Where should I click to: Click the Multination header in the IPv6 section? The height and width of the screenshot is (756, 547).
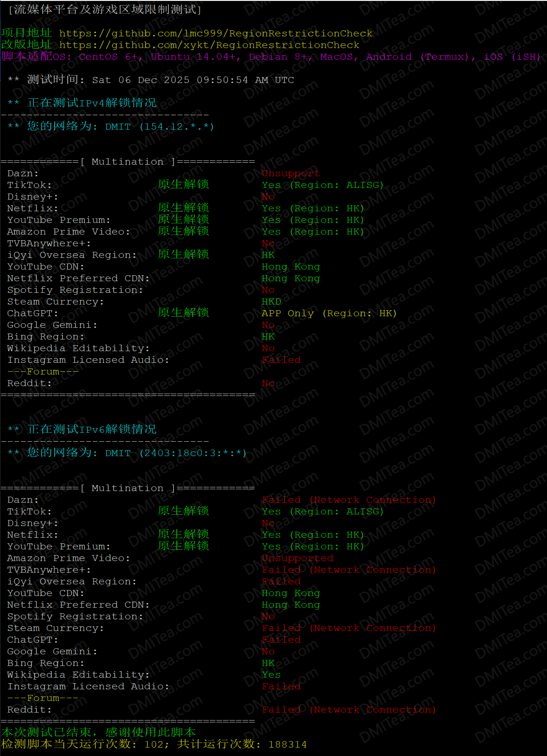(128, 488)
